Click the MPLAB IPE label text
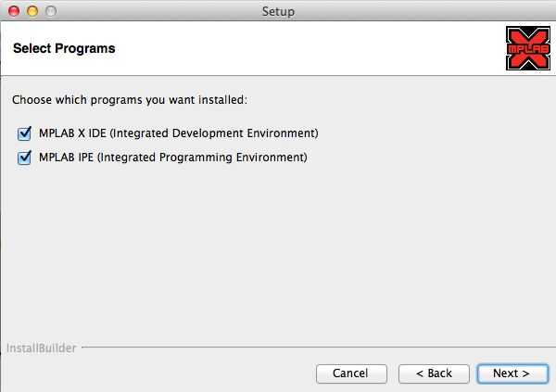The height and width of the screenshot is (392, 556). (67, 158)
